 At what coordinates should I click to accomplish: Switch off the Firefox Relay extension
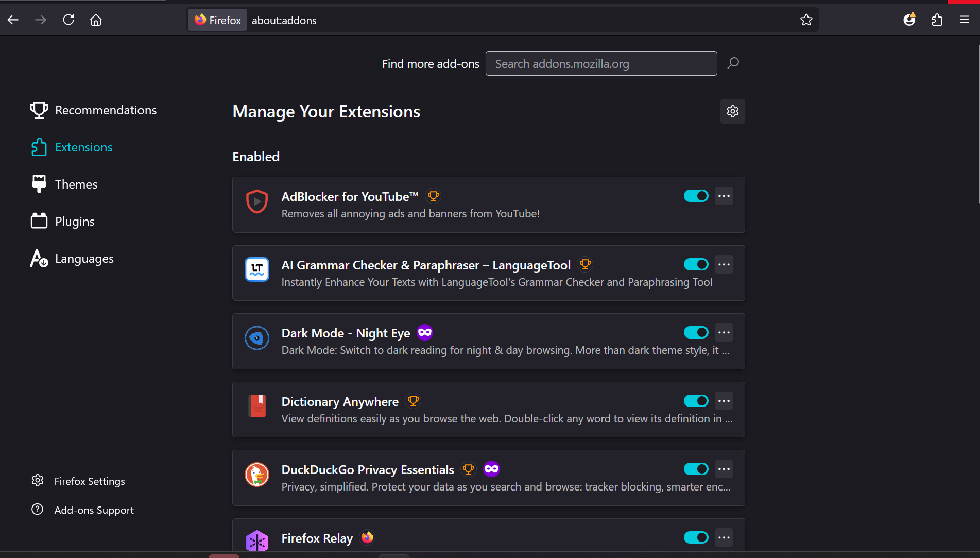[x=696, y=537]
